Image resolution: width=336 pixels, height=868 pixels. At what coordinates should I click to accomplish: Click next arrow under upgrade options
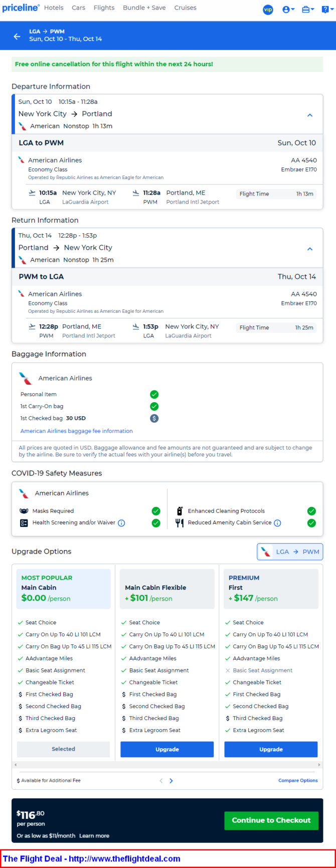pos(171,781)
